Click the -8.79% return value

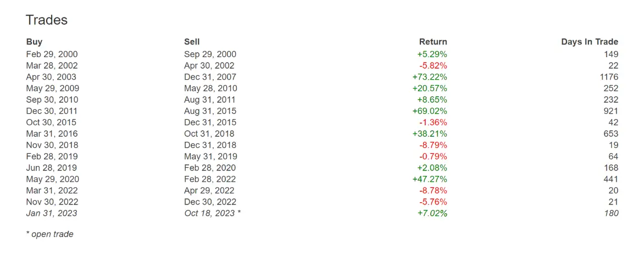click(x=434, y=145)
